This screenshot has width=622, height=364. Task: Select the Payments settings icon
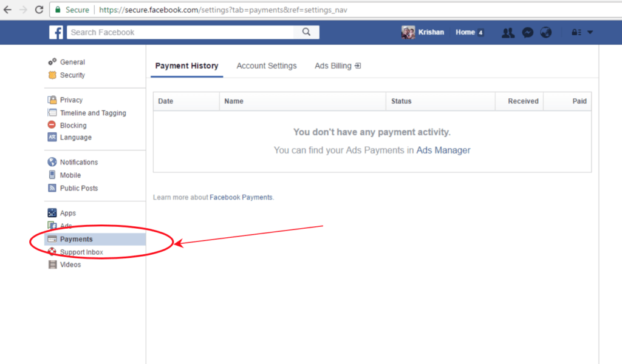point(51,239)
